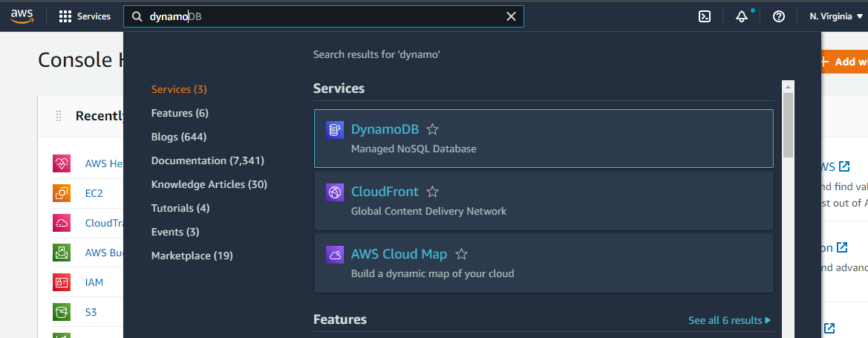Favorite CloudFront with the star
Viewport: 868px width, 338px height.
pos(433,192)
